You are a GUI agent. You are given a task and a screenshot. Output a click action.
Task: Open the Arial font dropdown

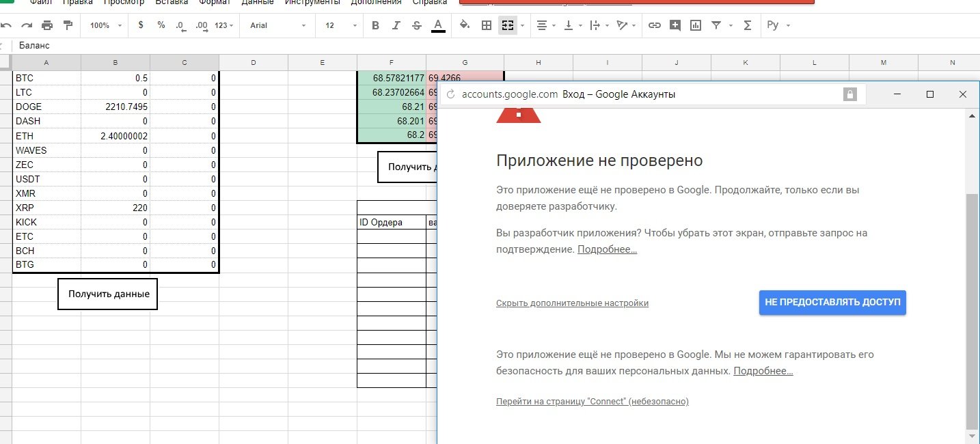[x=277, y=25]
